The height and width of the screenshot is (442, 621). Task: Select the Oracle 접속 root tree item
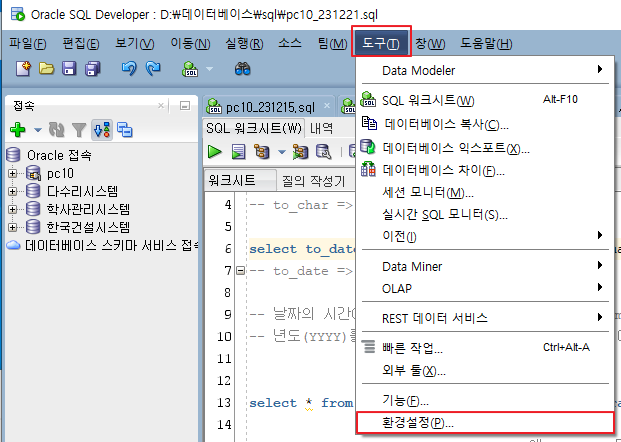click(x=59, y=155)
